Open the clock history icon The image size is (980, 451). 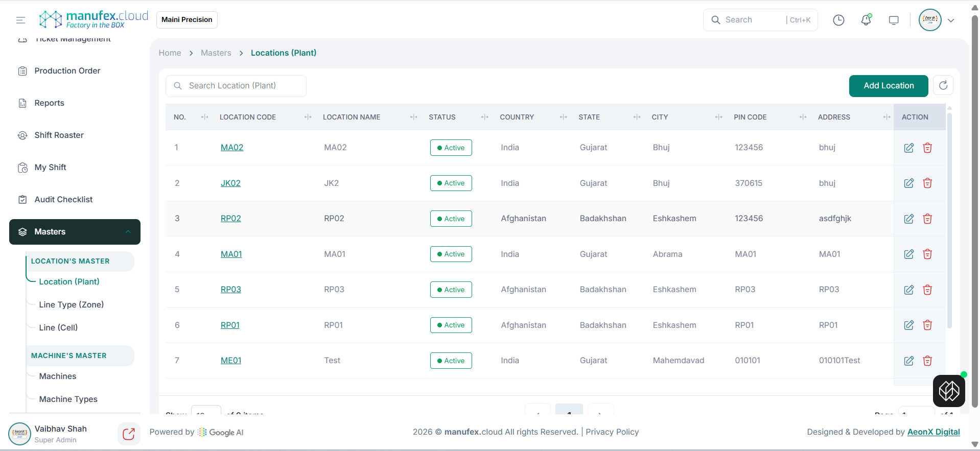point(838,20)
